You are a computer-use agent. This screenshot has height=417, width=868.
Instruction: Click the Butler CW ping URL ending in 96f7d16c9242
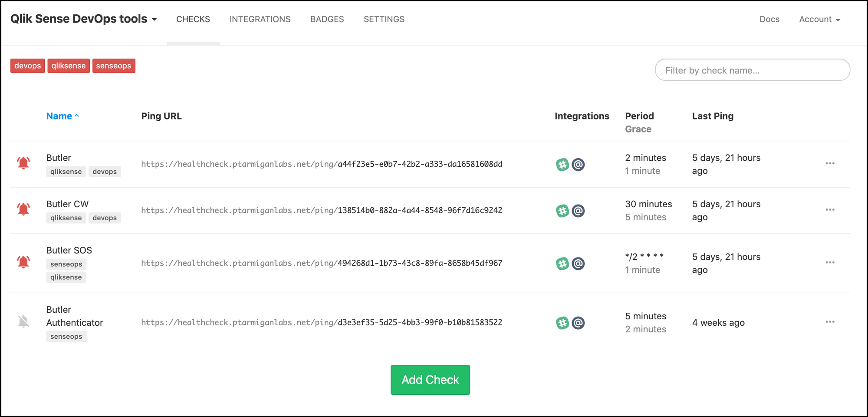pos(322,210)
